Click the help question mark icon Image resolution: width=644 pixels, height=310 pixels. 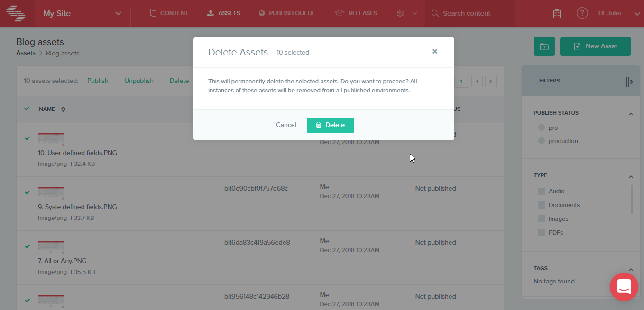tap(582, 13)
